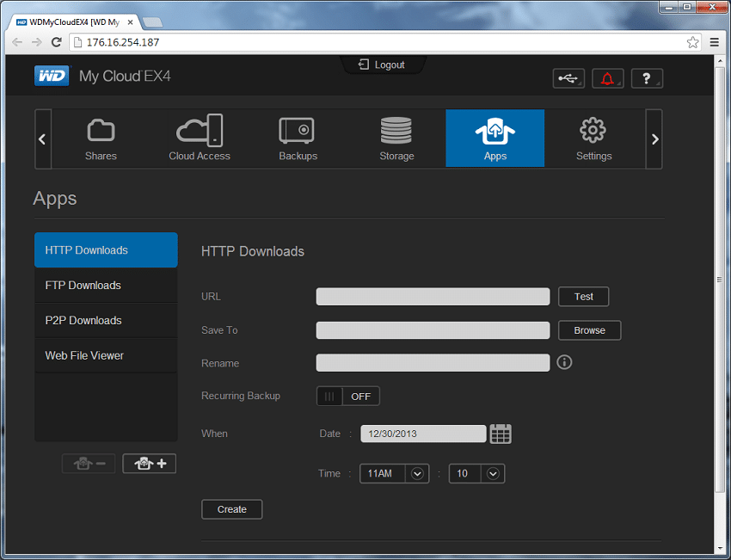Image resolution: width=731 pixels, height=560 pixels.
Task: Close the WDMyCloudEX4 browser tab
Action: point(130,22)
